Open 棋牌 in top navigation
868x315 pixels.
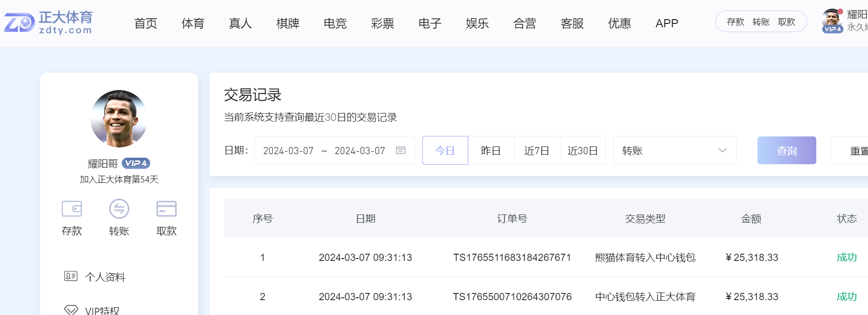(x=288, y=23)
